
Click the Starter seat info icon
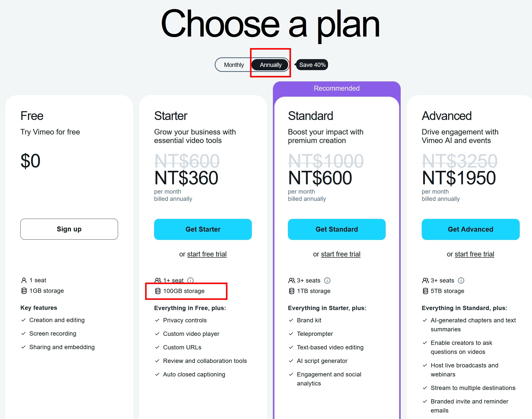(x=190, y=280)
